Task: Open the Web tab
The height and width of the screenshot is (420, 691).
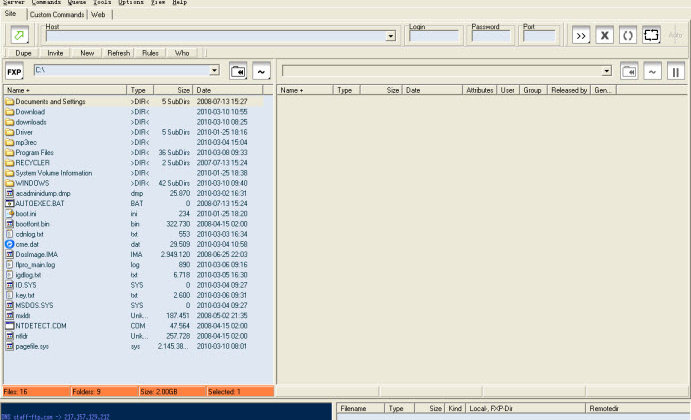Action: (x=98, y=15)
